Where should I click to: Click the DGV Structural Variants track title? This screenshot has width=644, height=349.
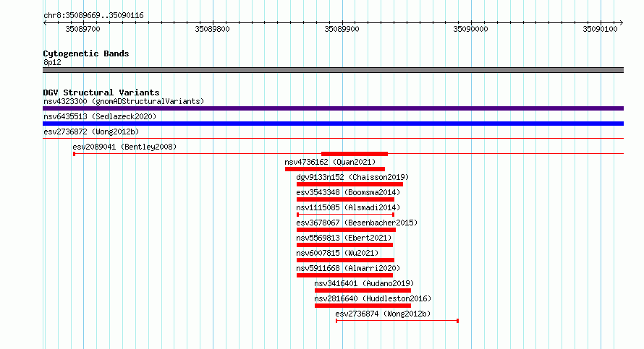click(101, 92)
